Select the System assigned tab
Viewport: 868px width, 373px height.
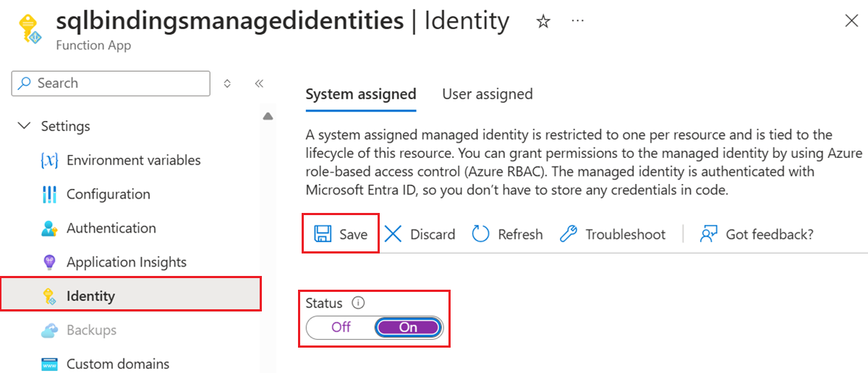(361, 94)
